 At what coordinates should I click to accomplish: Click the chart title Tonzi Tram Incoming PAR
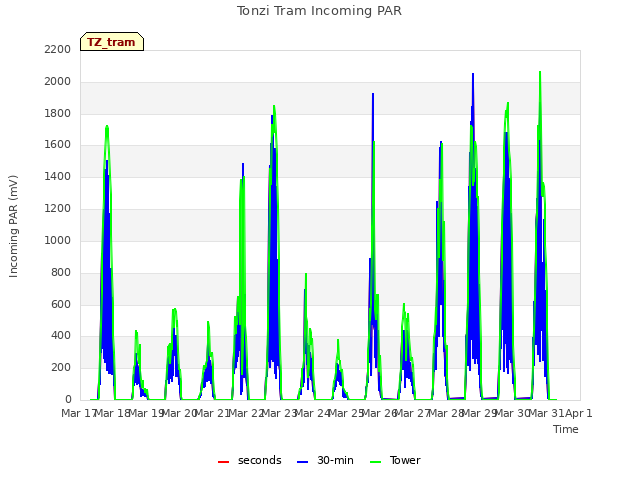point(319,11)
